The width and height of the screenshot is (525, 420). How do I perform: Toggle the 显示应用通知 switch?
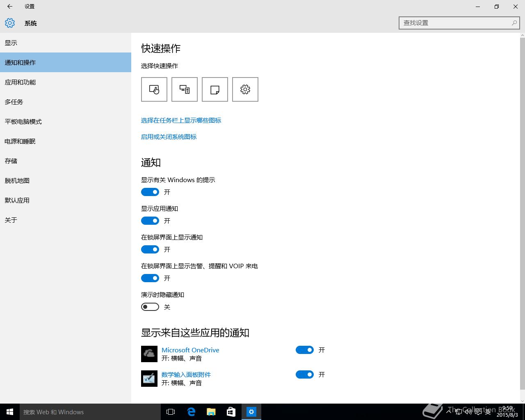tap(150, 221)
